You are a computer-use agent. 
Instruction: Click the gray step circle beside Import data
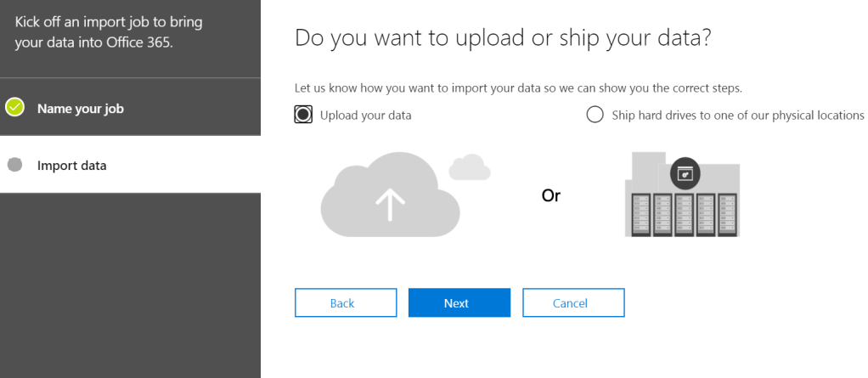click(14, 166)
